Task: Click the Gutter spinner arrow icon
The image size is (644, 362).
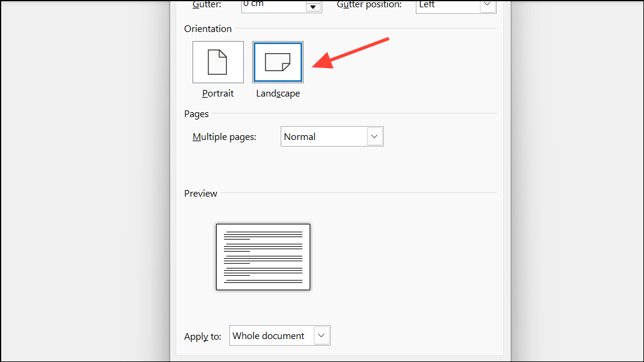Action: click(x=314, y=7)
